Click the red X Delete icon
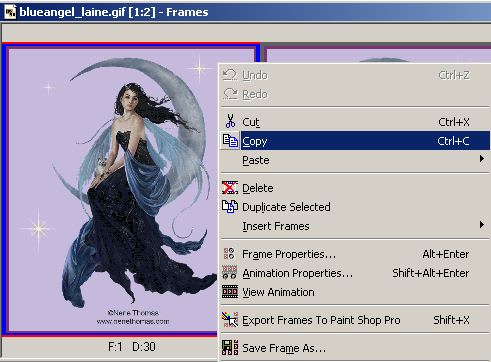This screenshot has height=362, width=491. tap(230, 188)
